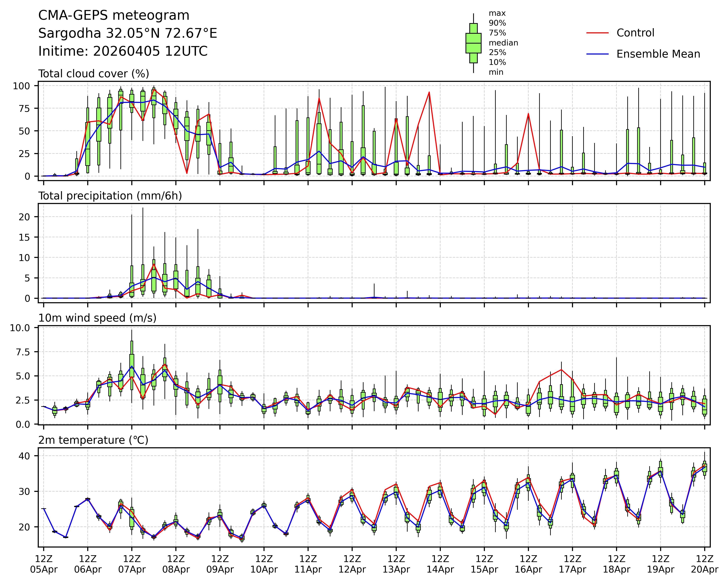Click the 'CMA-GEPS meteogram' title text
The height and width of the screenshot is (584, 728).
point(114,16)
